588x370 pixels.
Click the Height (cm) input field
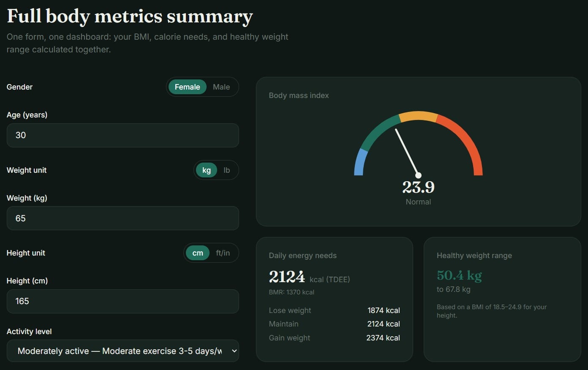(122, 301)
